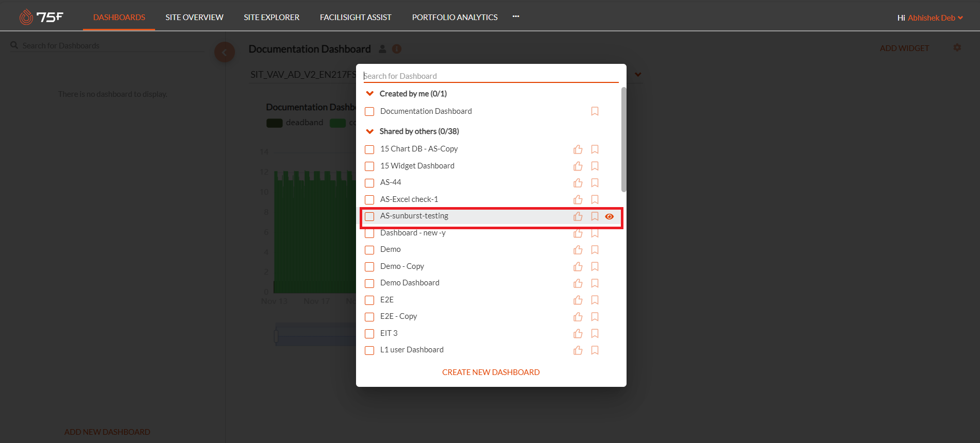Image resolution: width=980 pixels, height=443 pixels.
Task: Click thumbs-up icon for E2E row
Action: (578, 300)
